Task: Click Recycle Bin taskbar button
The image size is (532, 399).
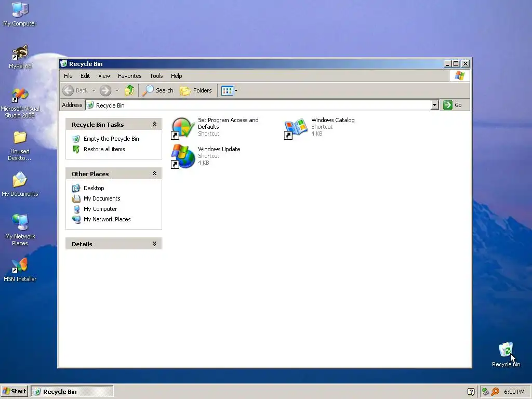Action: coord(72,391)
